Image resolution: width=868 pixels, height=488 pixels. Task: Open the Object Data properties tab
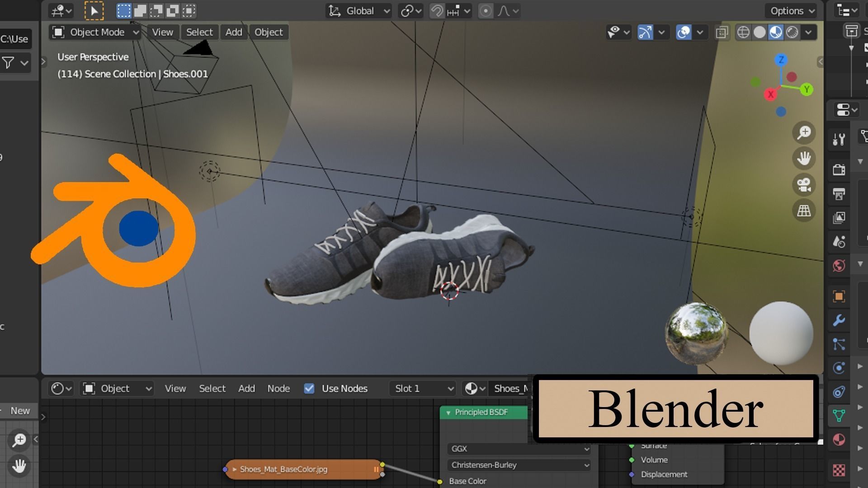(x=839, y=416)
